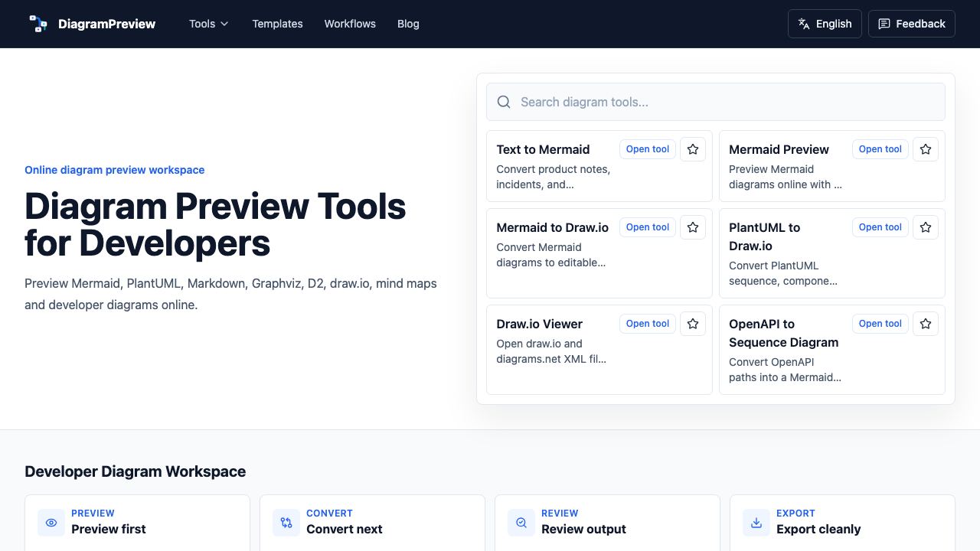980x551 pixels.
Task: Click the Review magnifier icon
Action: [x=521, y=523]
